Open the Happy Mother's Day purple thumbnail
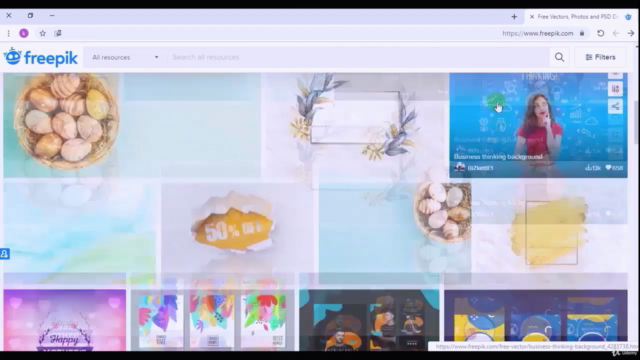The image size is (640, 360). tap(64, 320)
